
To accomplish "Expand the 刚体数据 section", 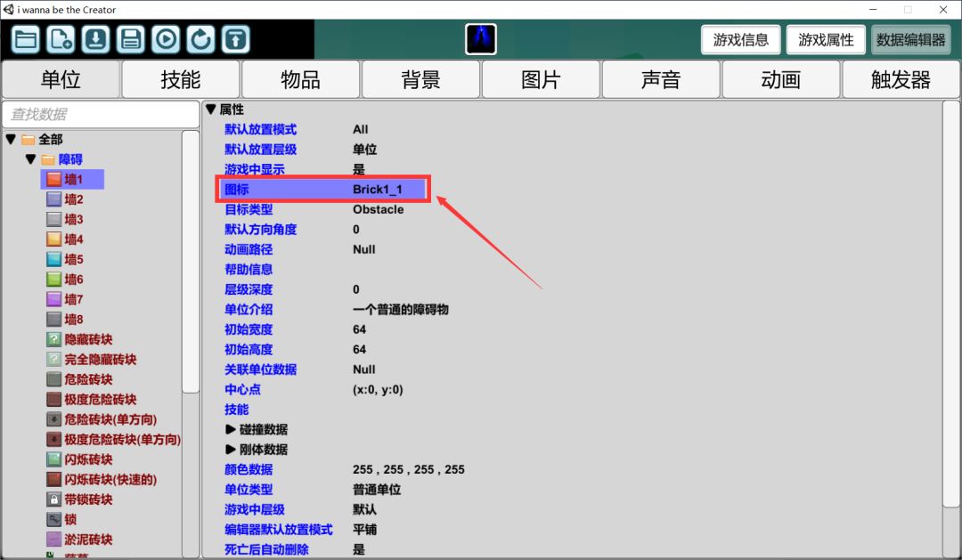I will pos(231,450).
